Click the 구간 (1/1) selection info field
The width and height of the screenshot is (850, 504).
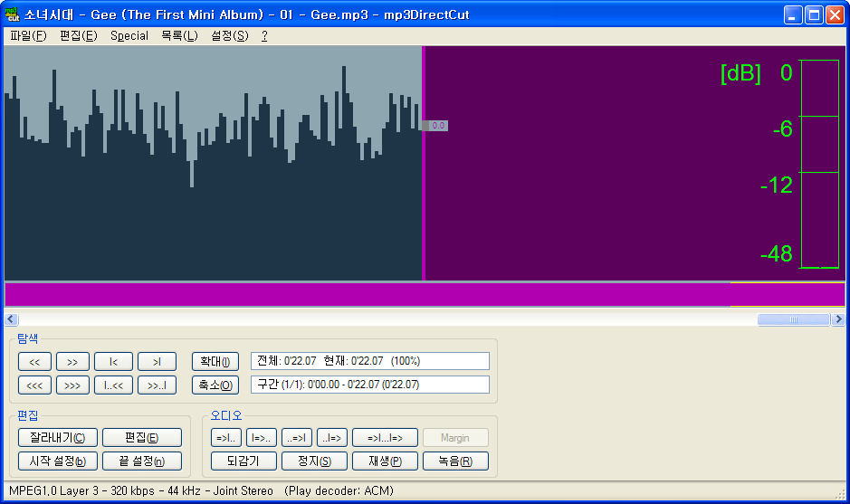pos(369,385)
